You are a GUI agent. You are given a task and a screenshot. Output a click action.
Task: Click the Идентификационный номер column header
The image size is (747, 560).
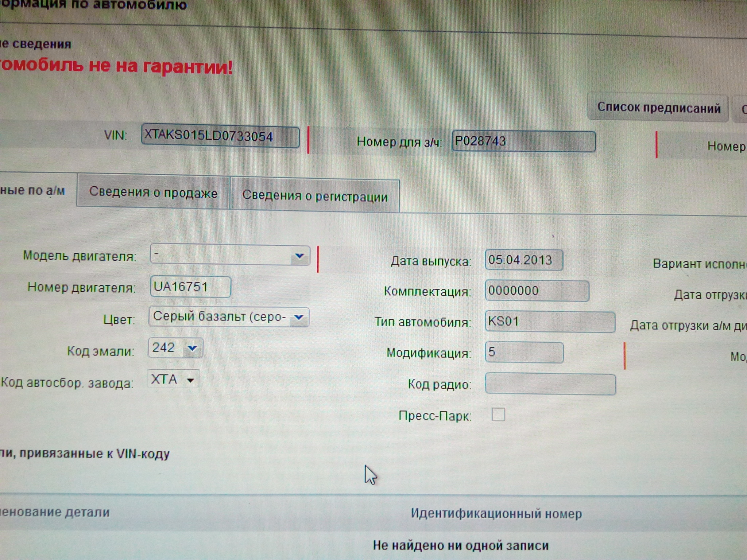[496, 514]
